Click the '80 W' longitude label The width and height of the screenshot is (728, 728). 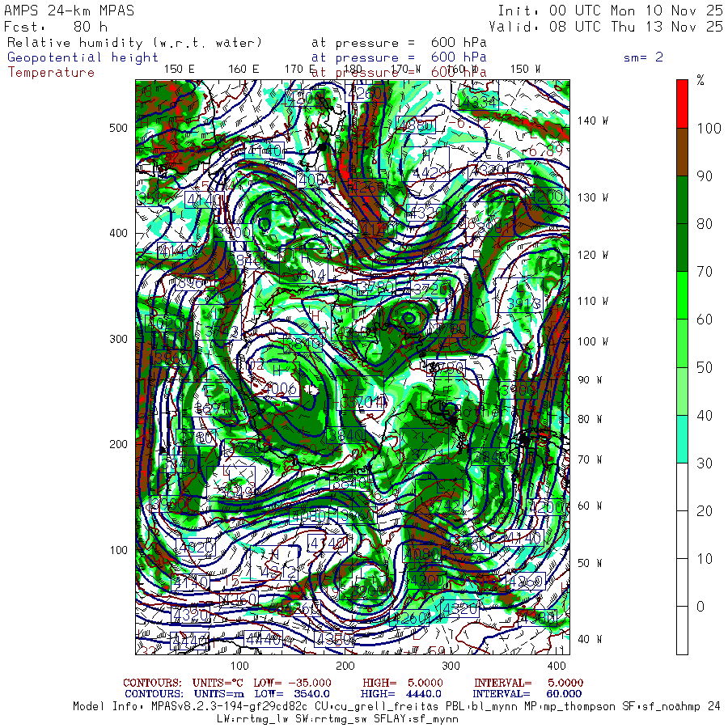click(589, 419)
